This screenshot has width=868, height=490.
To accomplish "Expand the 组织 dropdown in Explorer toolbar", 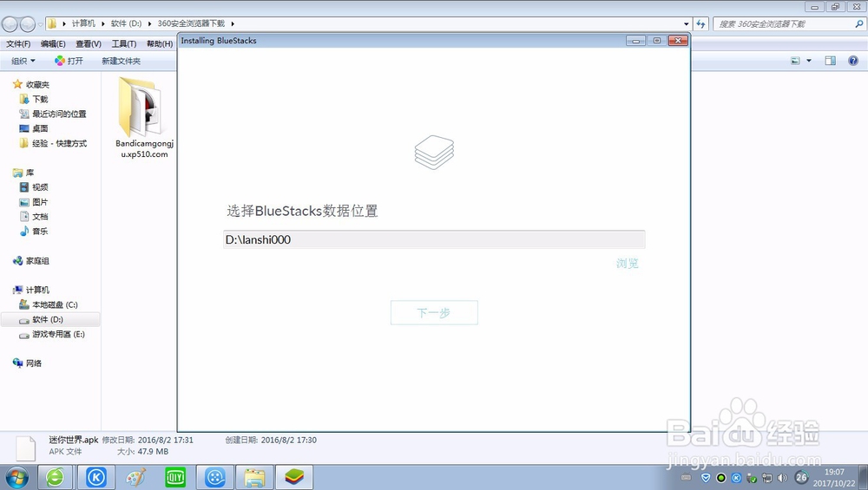I will pyautogui.click(x=23, y=61).
